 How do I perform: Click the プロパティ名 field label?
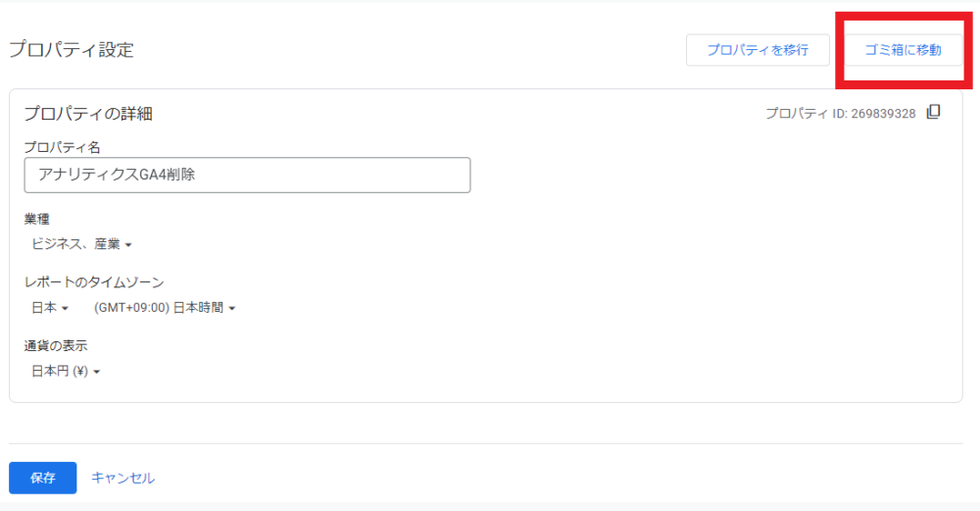coord(62,147)
